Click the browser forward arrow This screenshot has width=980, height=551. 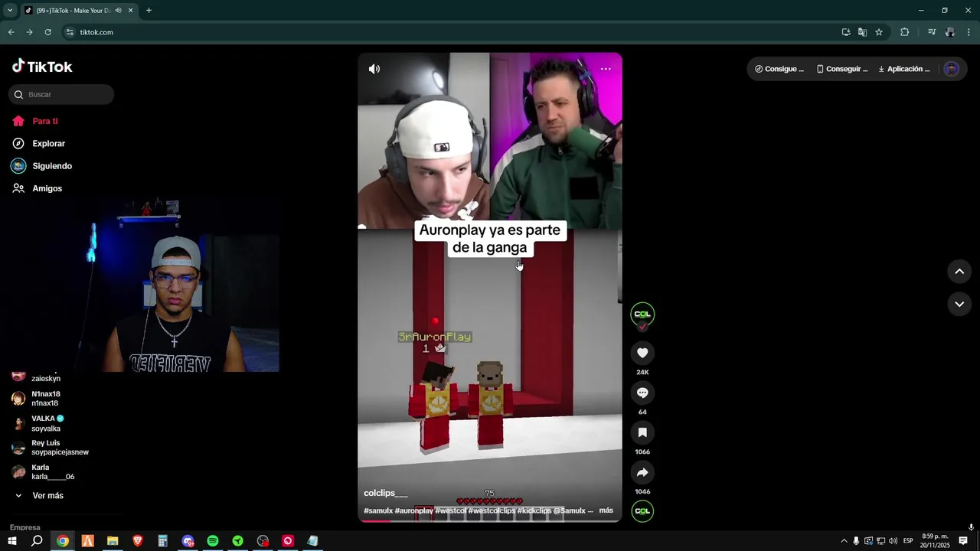pos(29,32)
